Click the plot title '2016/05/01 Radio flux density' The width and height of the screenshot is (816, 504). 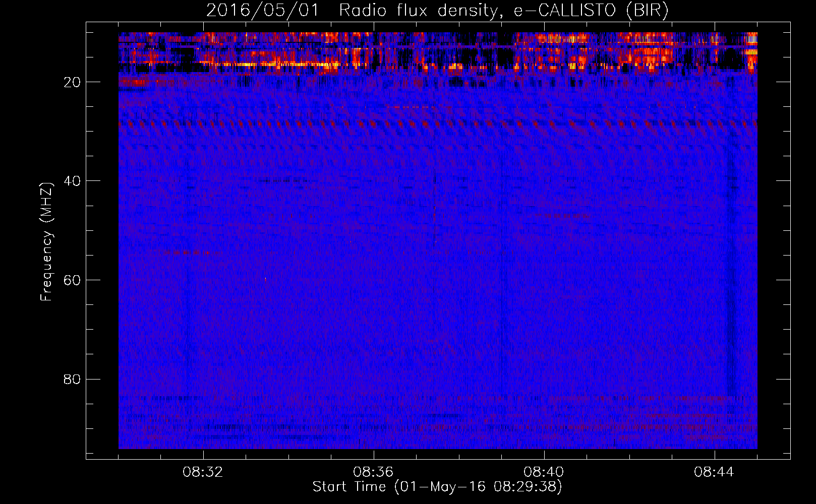(x=437, y=11)
